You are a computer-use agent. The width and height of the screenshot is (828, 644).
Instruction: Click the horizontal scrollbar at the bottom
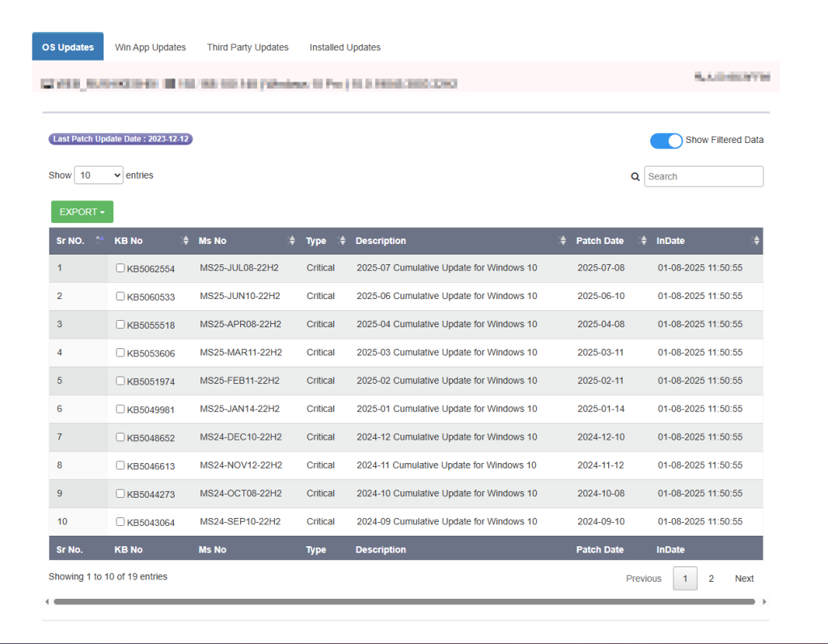[404, 602]
